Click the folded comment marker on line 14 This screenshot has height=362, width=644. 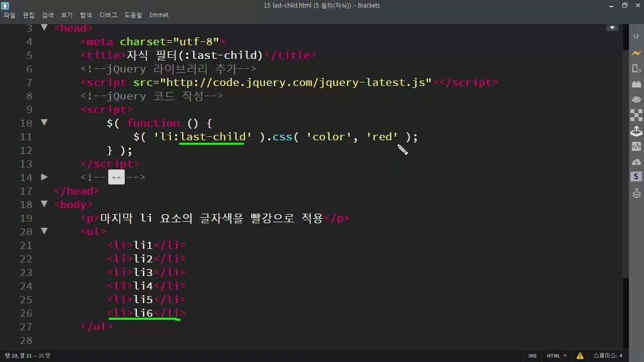click(x=116, y=177)
